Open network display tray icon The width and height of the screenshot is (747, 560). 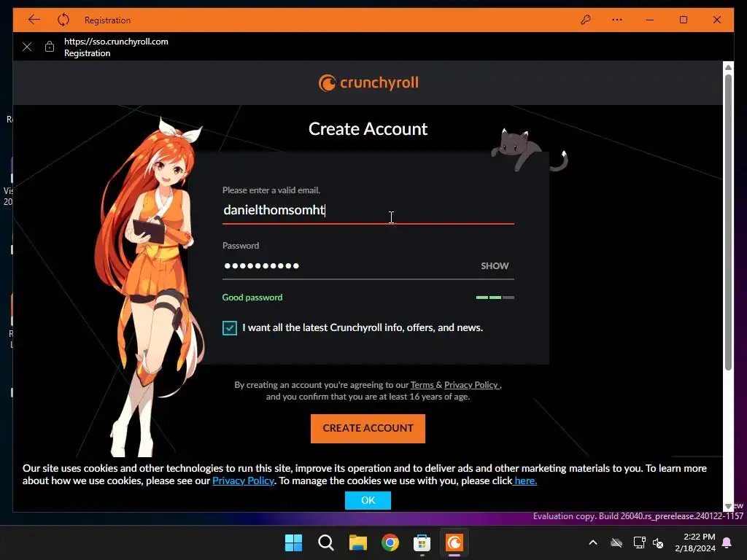(639, 542)
